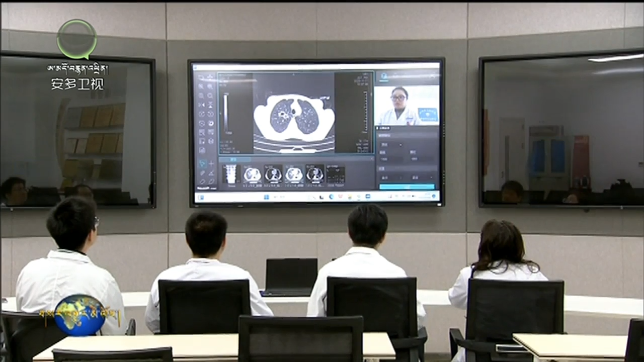Image resolution: width=644 pixels, height=362 pixels.
Task: Click the top-left magnifier zoom icon
Action: [202, 86]
